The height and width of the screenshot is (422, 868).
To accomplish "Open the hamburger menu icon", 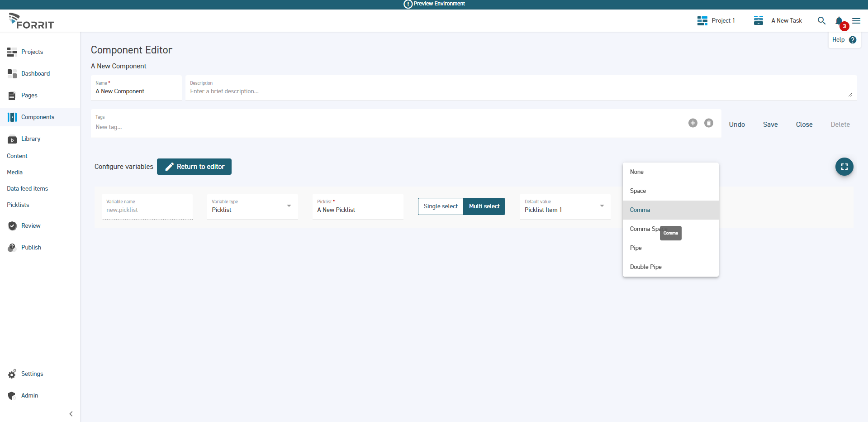I will pos(856,21).
